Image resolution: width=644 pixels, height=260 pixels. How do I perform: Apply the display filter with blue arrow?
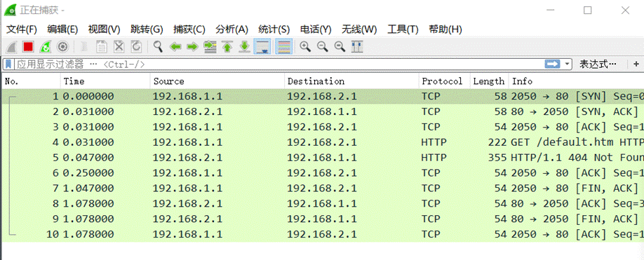click(552, 64)
